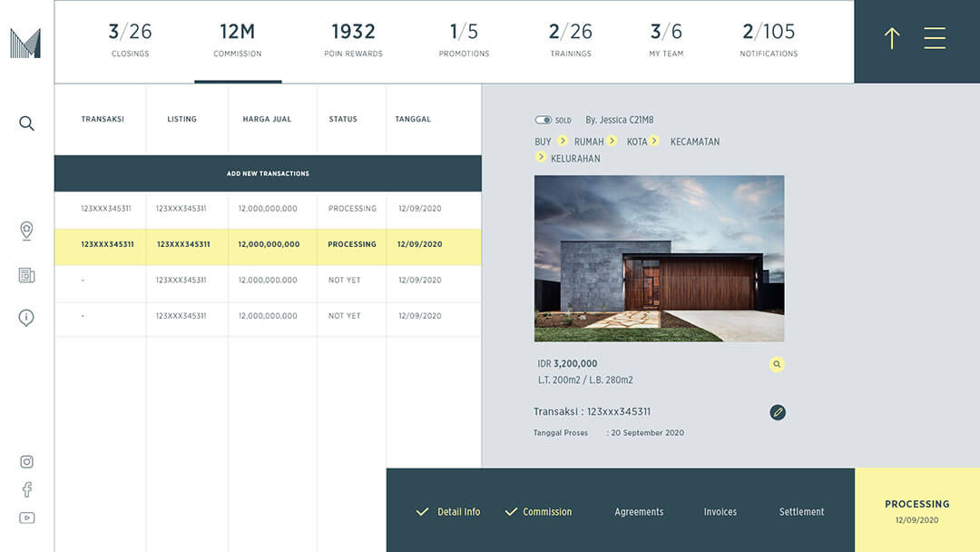Open the news/listings icon in the sidebar
Viewport: 980px width, 552px height.
tap(26, 274)
